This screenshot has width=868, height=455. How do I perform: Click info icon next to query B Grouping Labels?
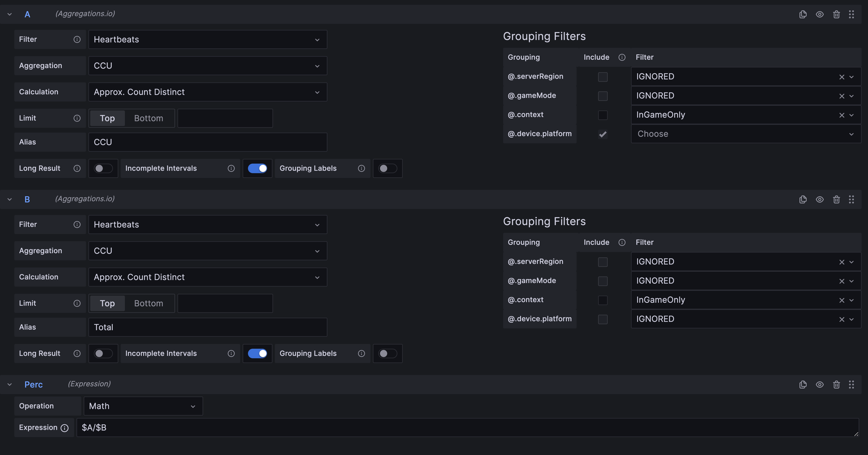point(361,353)
